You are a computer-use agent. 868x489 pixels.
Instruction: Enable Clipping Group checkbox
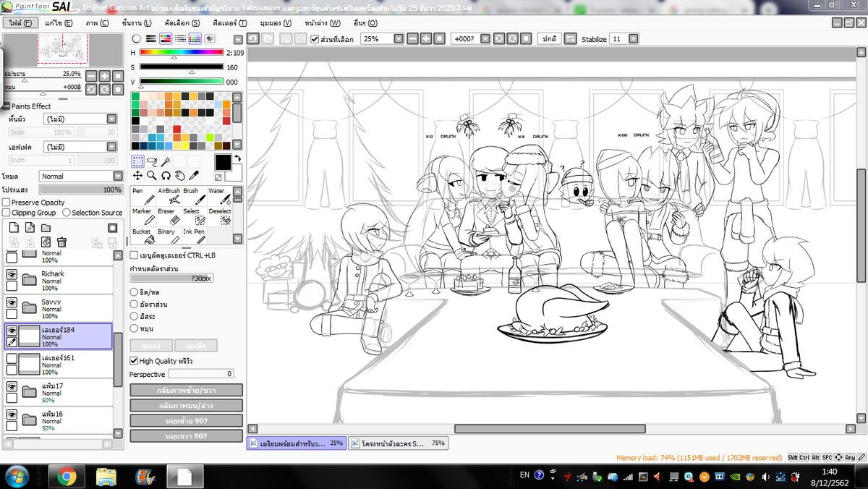click(x=7, y=213)
